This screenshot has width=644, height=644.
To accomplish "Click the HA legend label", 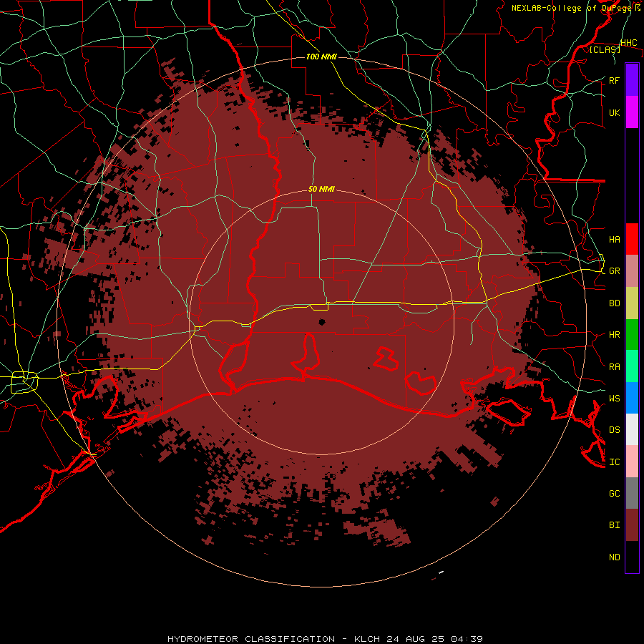I will pos(615,239).
